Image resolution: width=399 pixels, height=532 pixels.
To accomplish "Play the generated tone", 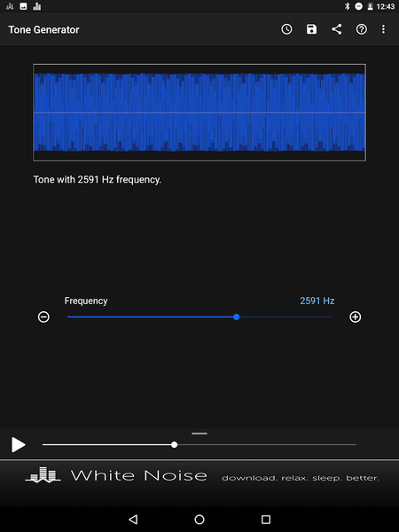I will (19, 444).
